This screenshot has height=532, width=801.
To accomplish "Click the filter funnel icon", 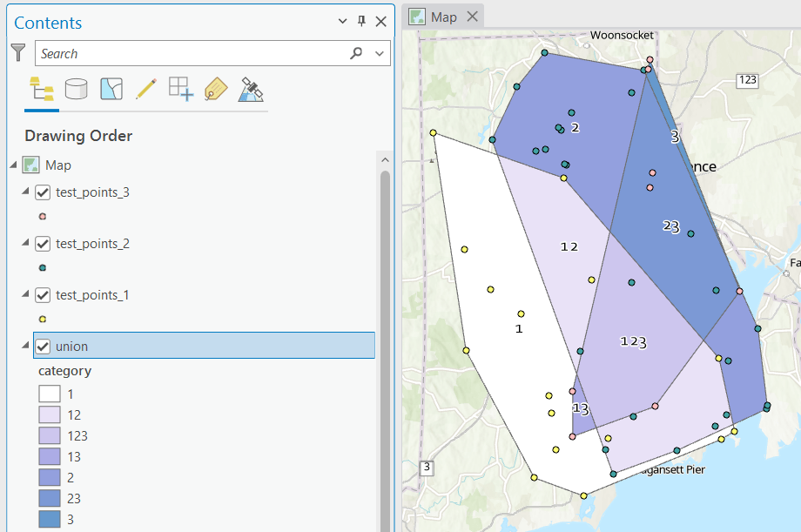I will 19,53.
